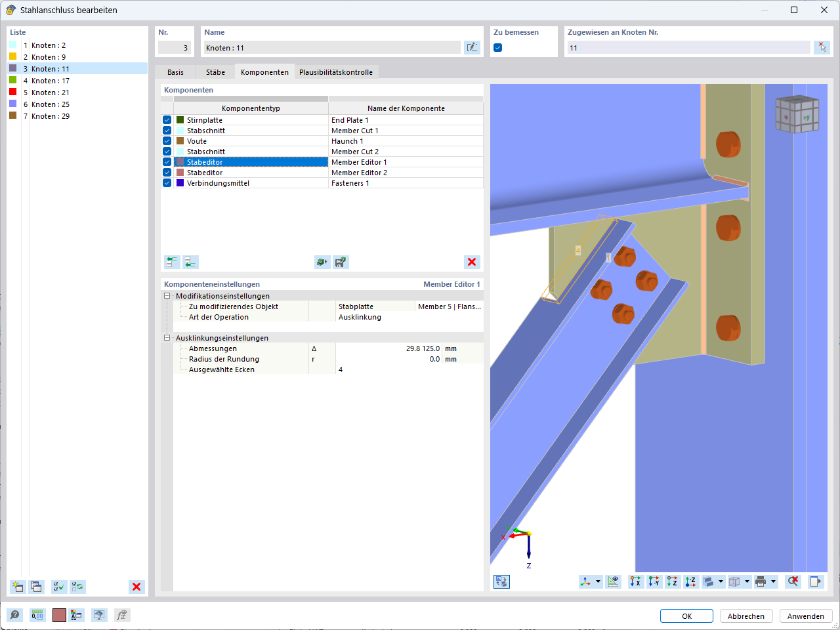Click the Anwenden button
This screenshot has width=840, height=630.
806,616
